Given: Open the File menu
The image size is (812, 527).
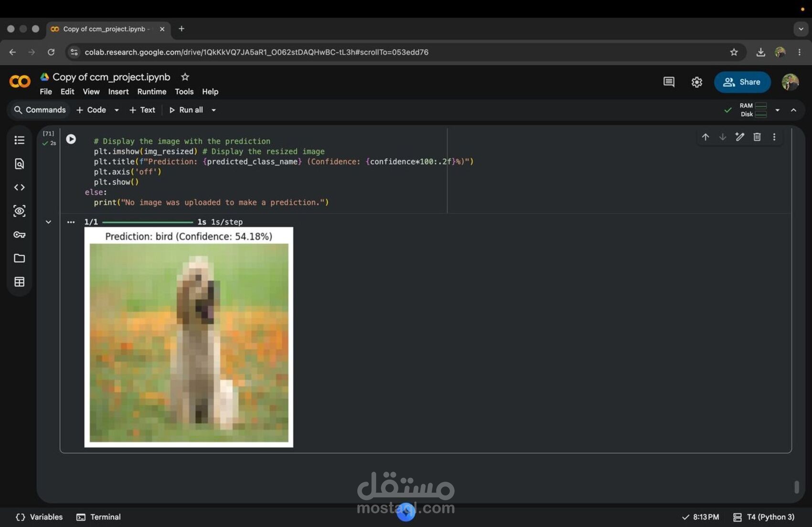Looking at the screenshot, I should [x=46, y=92].
